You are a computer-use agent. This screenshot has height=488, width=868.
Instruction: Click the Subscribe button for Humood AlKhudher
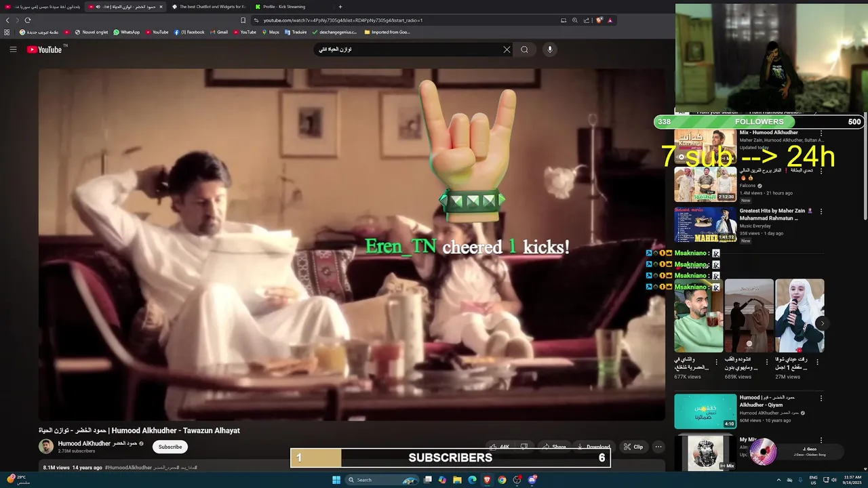click(170, 447)
